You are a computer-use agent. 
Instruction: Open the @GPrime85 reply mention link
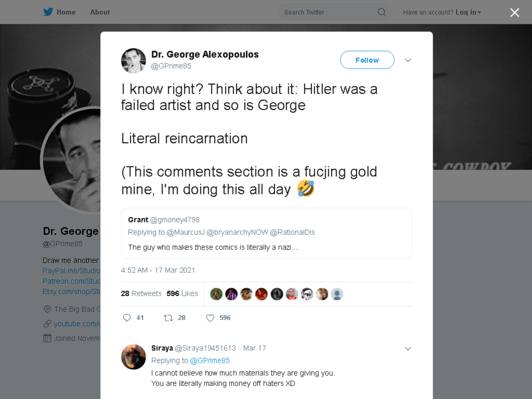pos(210,361)
